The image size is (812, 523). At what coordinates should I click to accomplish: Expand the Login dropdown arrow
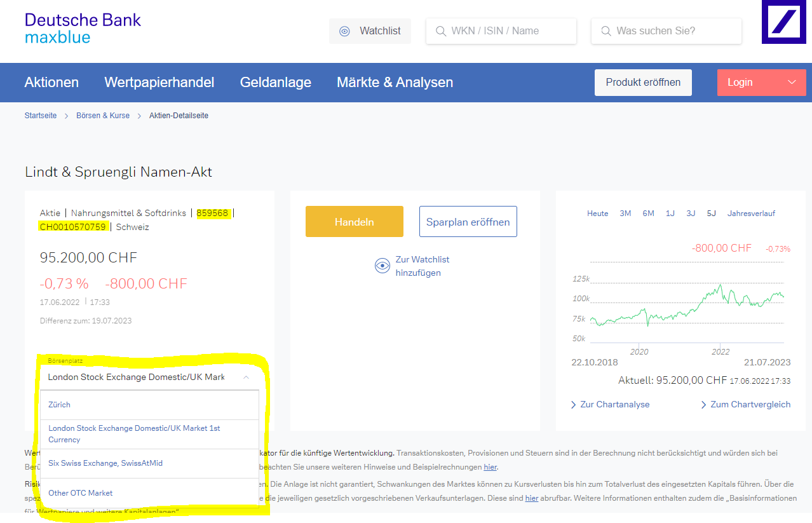(x=792, y=82)
